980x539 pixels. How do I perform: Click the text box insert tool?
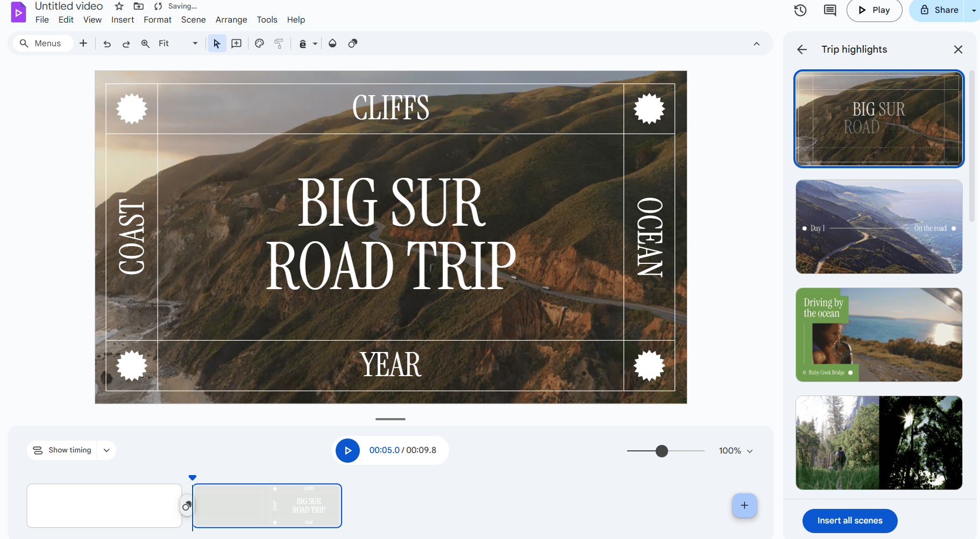pos(236,44)
